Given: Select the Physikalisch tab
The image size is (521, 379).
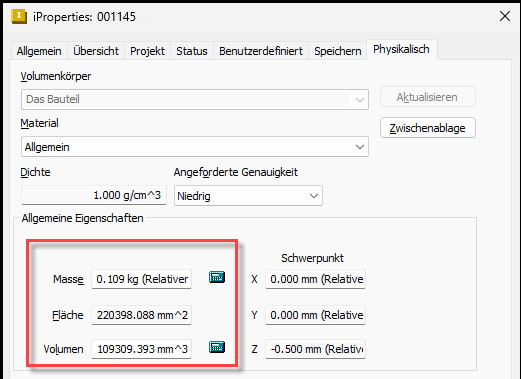Looking at the screenshot, I should coord(401,49).
